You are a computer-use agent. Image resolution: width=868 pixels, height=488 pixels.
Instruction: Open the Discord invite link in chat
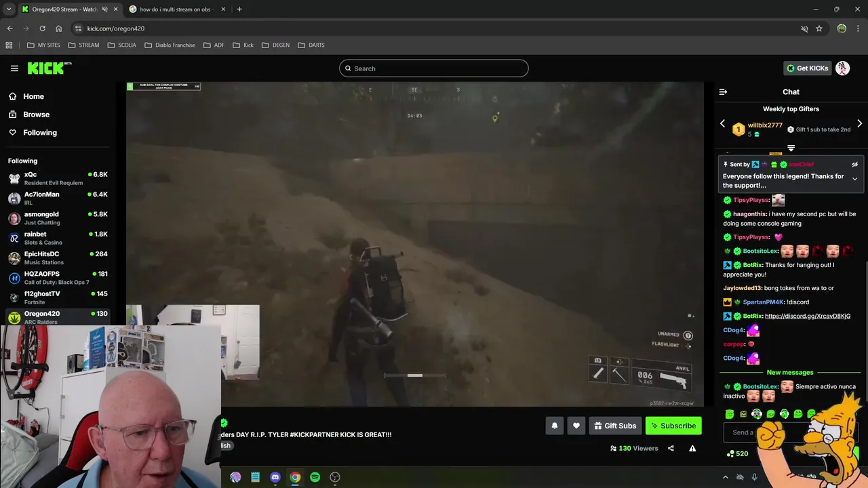(807, 316)
